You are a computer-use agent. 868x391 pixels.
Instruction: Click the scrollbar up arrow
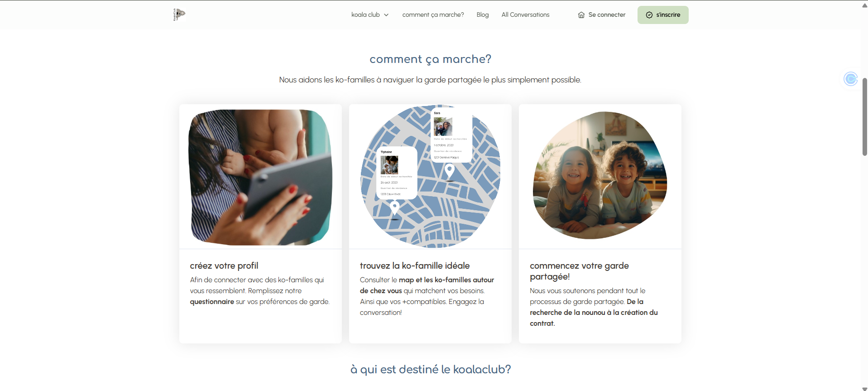coord(864,5)
